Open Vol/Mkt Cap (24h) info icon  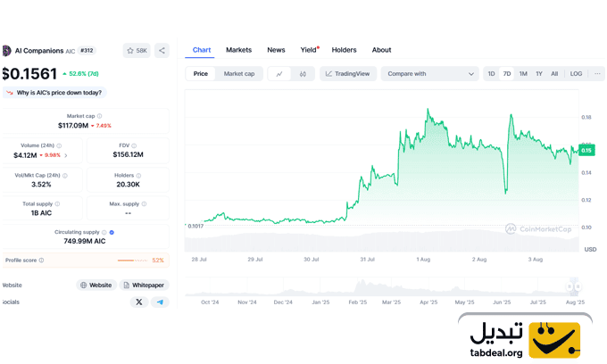65,176
